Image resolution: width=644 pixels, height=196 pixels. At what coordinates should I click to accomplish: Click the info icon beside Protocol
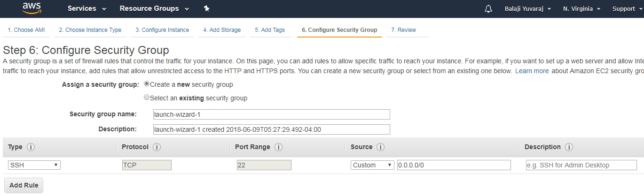[157, 147]
